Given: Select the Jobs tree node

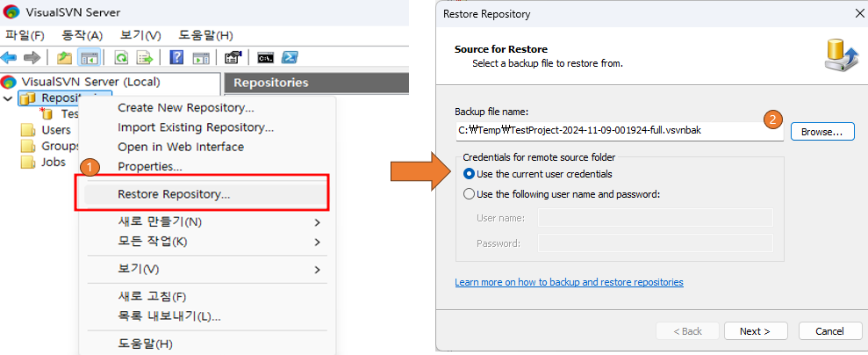Looking at the screenshot, I should point(54,163).
